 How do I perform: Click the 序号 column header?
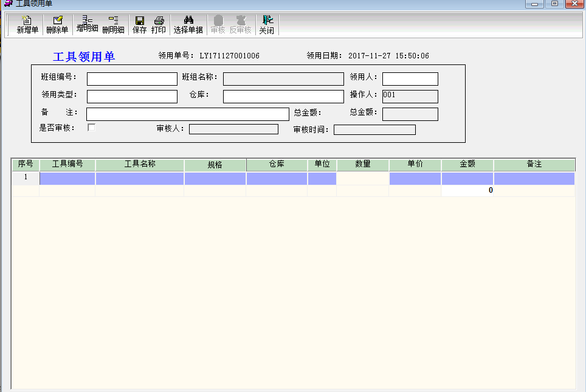point(26,165)
